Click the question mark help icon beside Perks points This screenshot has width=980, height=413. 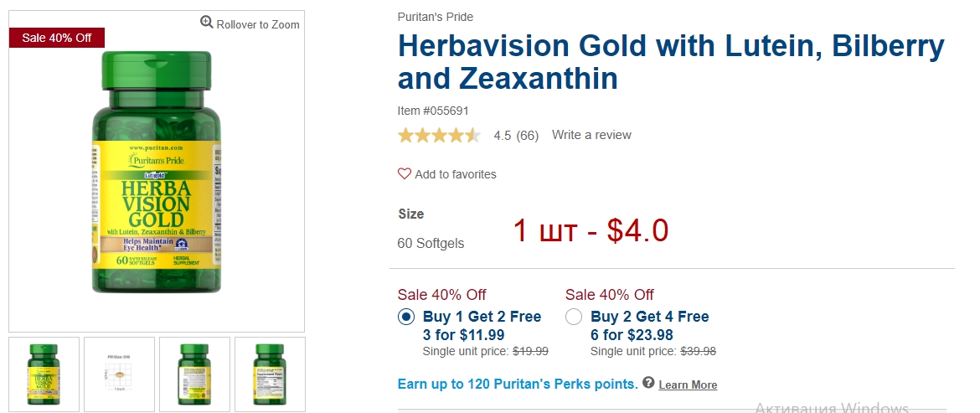click(649, 382)
